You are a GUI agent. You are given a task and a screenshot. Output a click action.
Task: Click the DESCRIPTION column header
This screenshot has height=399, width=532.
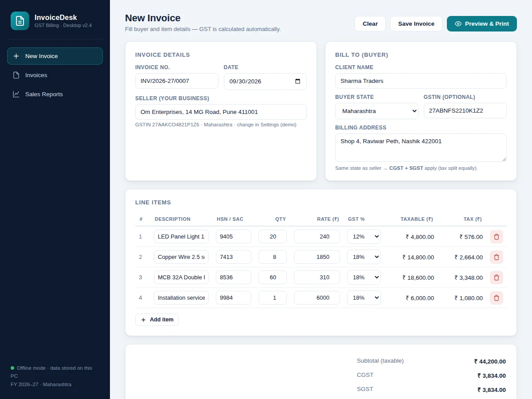tap(172, 219)
